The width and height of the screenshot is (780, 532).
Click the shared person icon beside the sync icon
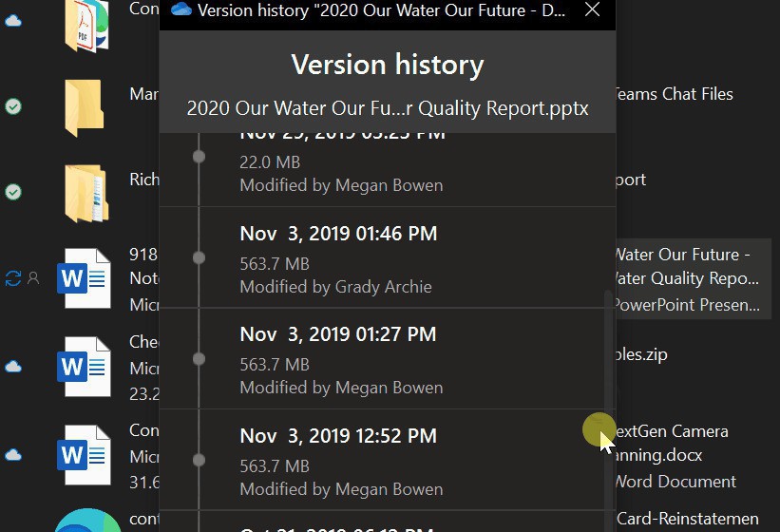coord(33,278)
